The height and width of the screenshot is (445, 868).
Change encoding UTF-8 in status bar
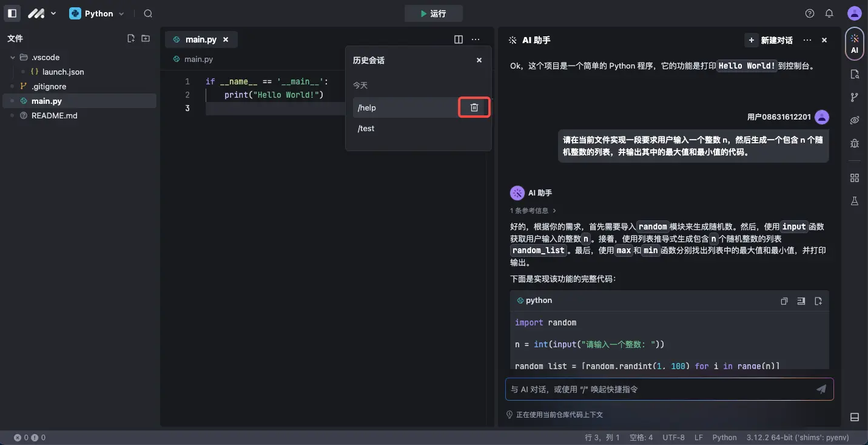tap(673, 437)
